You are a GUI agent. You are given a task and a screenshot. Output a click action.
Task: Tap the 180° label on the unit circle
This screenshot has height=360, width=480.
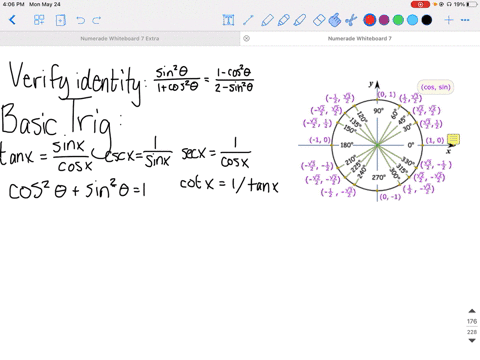tap(347, 145)
